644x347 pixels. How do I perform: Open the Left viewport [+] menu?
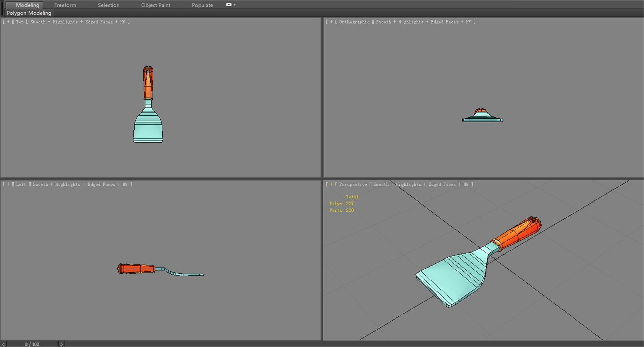pyautogui.click(x=8, y=185)
